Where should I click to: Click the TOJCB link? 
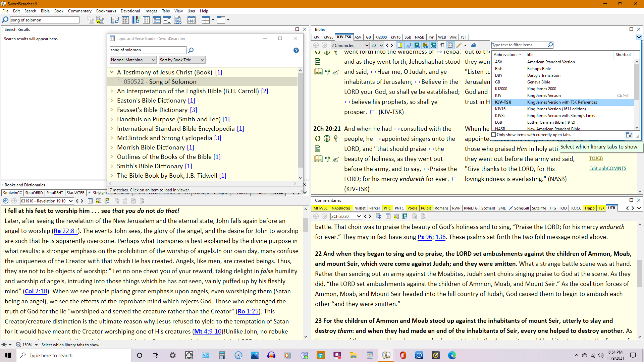click(x=596, y=158)
